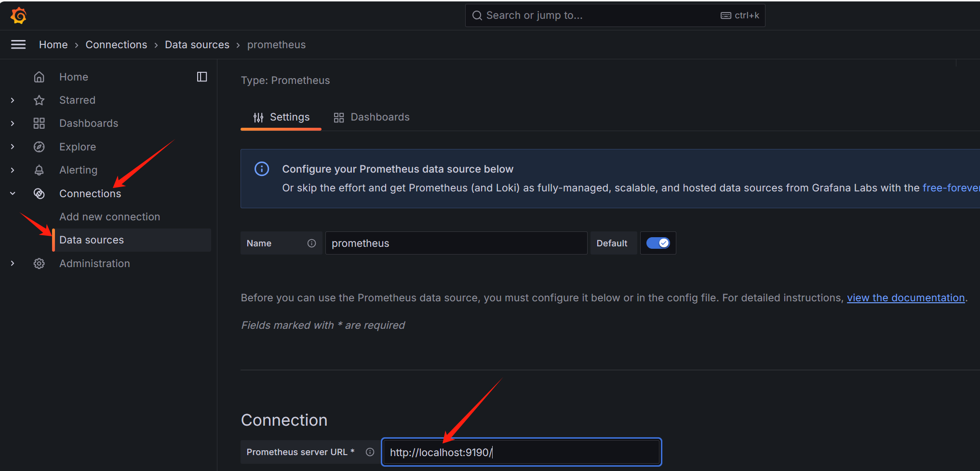This screenshot has height=471, width=980.
Task: Click the Alerting bell icon
Action: [39, 170]
